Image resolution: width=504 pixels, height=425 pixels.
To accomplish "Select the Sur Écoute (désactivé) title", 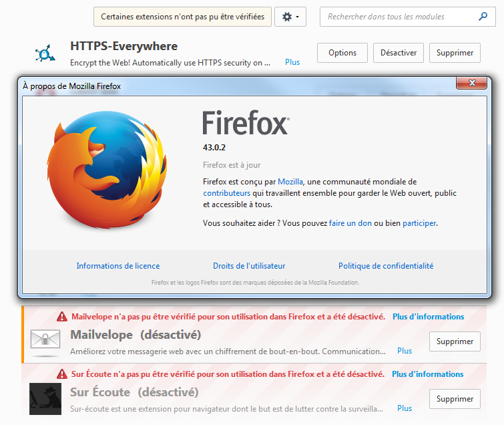I will (134, 392).
